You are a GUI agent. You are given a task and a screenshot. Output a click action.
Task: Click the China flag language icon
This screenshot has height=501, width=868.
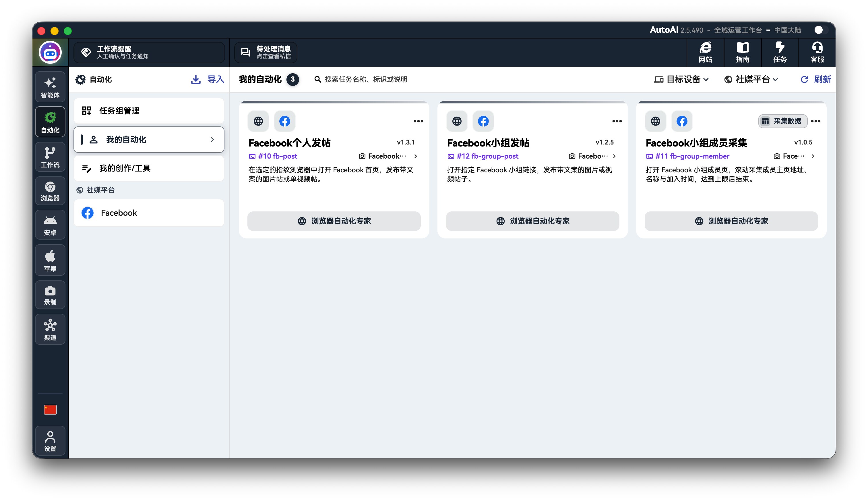[x=50, y=409]
